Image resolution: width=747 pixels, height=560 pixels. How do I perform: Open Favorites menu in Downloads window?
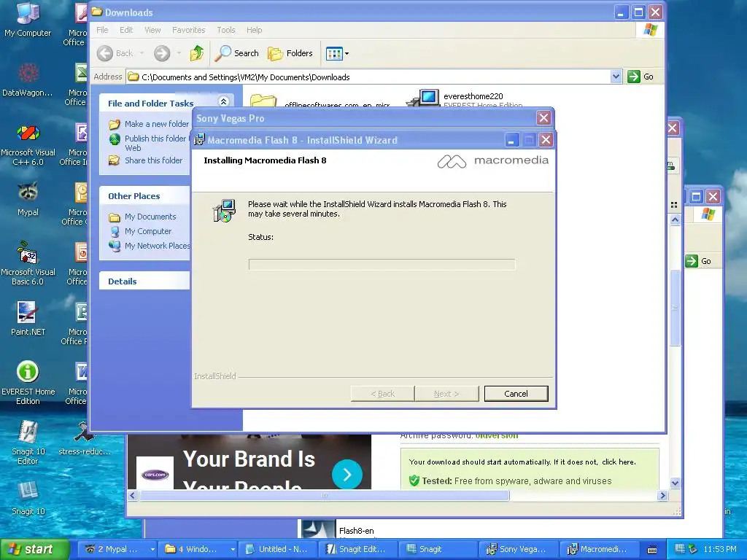coord(189,30)
